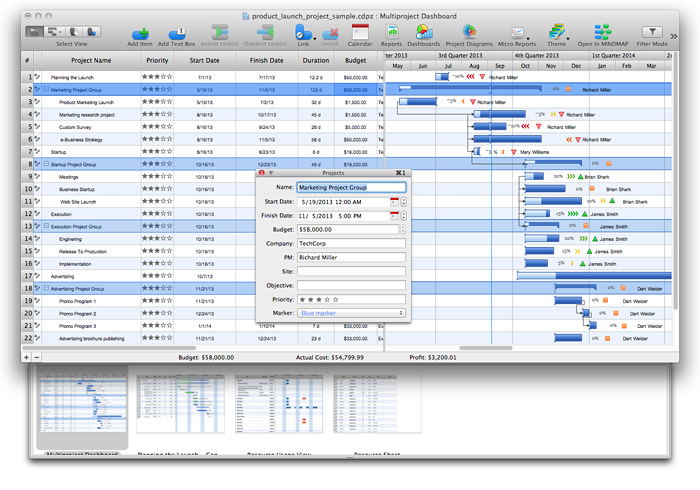Click the plus button below the table

click(27, 357)
